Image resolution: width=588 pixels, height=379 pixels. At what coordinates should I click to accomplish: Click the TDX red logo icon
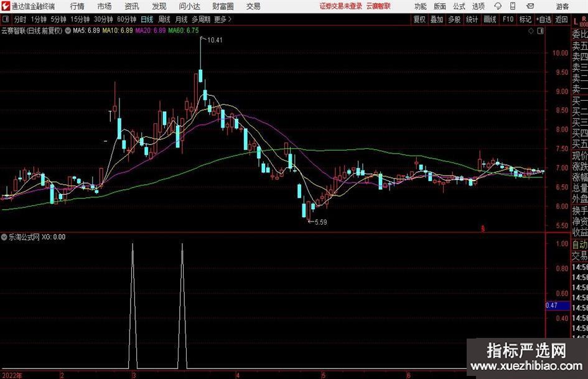(6, 6)
